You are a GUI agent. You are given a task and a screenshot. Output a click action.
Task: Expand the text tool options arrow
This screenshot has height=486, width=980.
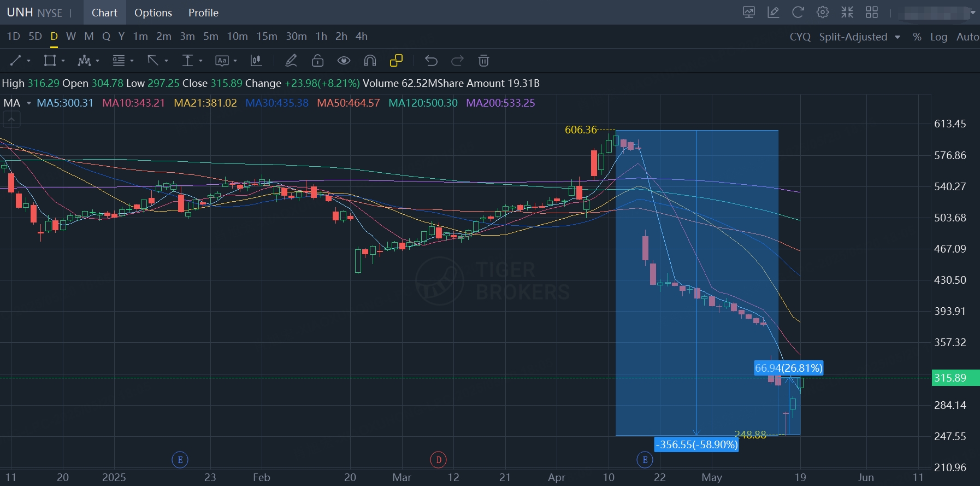tap(235, 61)
